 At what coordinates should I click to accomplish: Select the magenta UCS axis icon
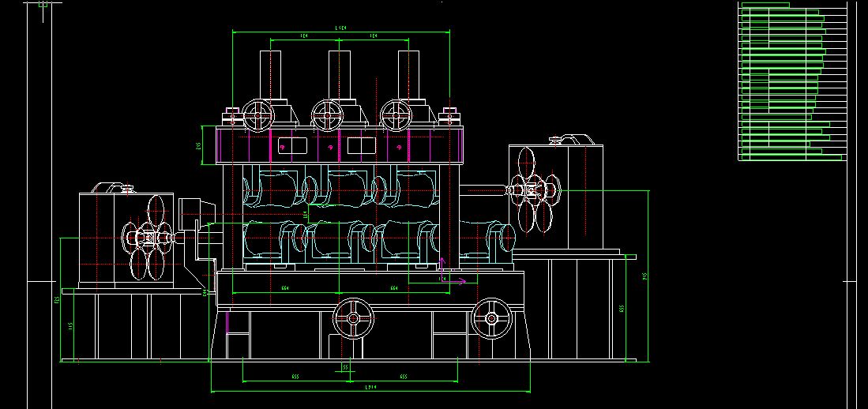pyautogui.click(x=453, y=272)
